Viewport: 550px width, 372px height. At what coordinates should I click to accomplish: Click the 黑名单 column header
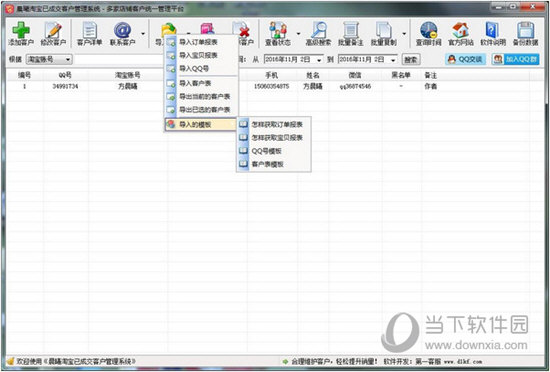coord(401,75)
